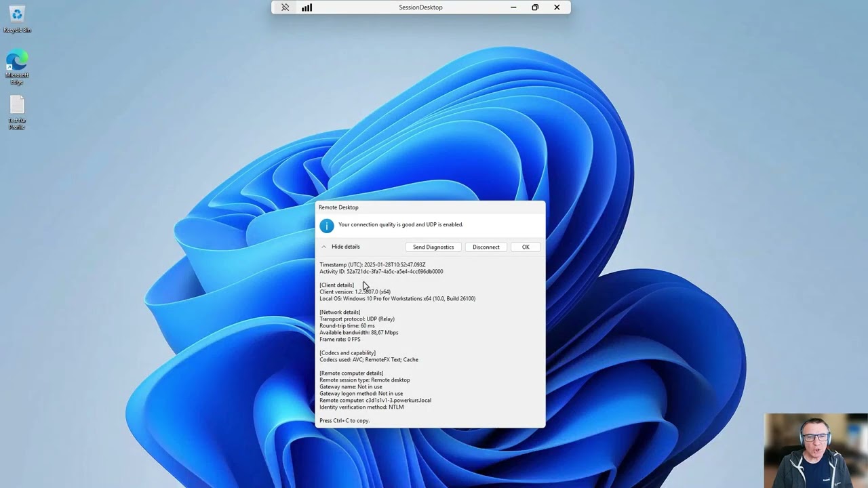Screen dimensions: 868x488
Task: Click Round-trip time: 60 ms line
Action: tap(347, 325)
